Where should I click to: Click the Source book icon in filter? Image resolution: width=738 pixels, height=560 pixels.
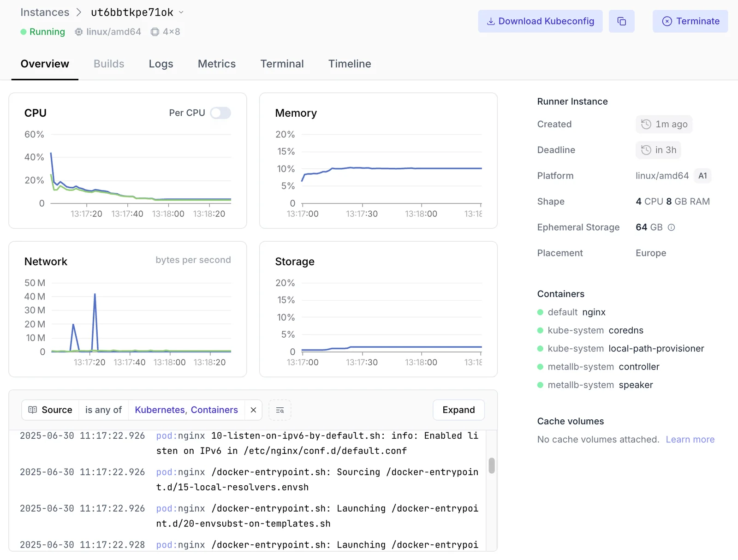(33, 410)
